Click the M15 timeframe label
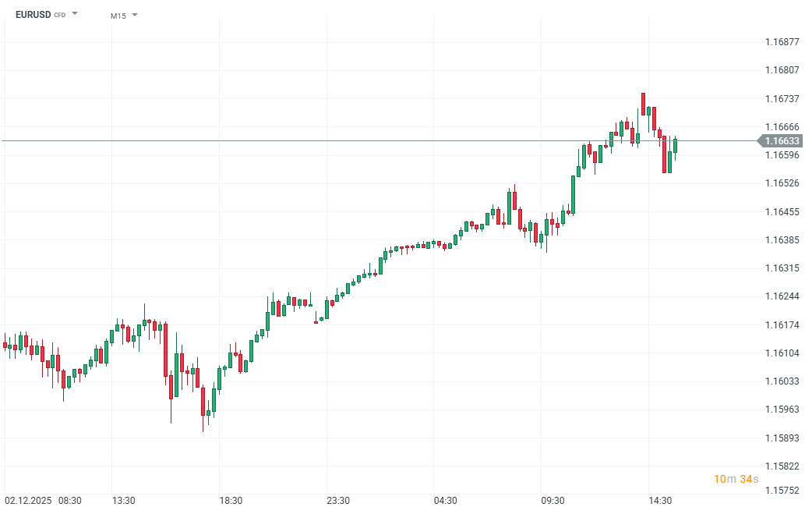Image resolution: width=812 pixels, height=514 pixels. [118, 16]
